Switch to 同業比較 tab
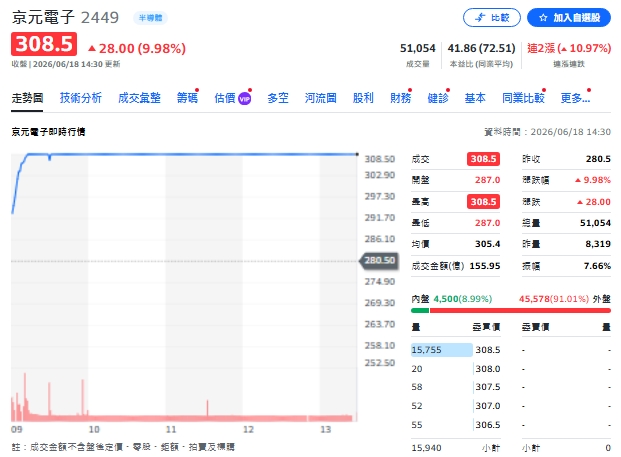 [523, 98]
